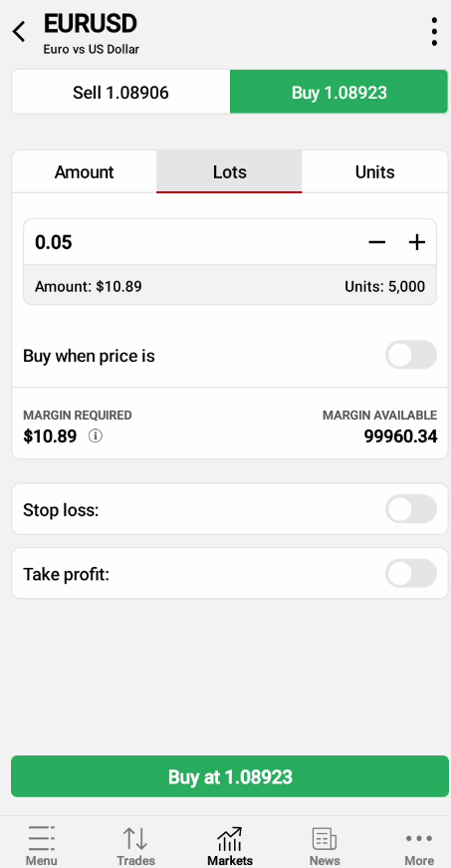This screenshot has width=451, height=868.
Task: Go back using the arrow beside EURUSD
Action: 19,32
